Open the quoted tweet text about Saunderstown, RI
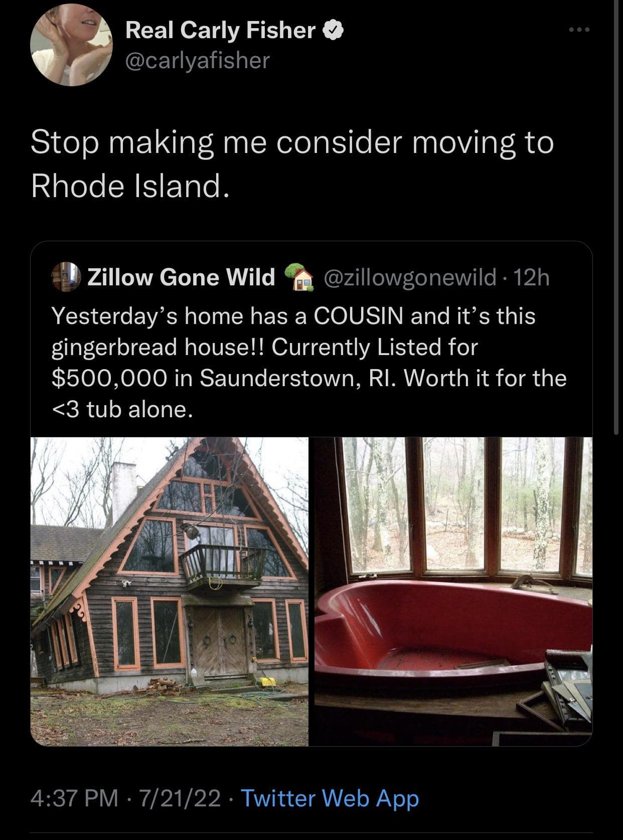623x840 pixels. 309,362
